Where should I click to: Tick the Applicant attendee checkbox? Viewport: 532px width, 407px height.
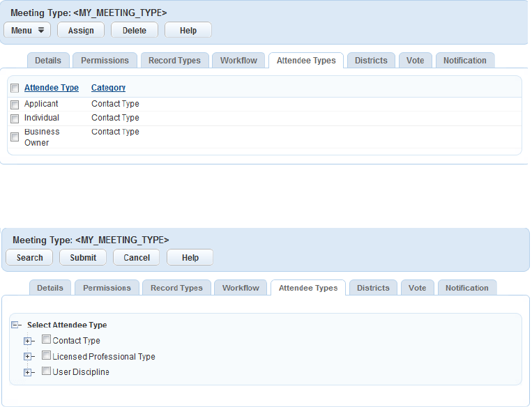(15, 105)
